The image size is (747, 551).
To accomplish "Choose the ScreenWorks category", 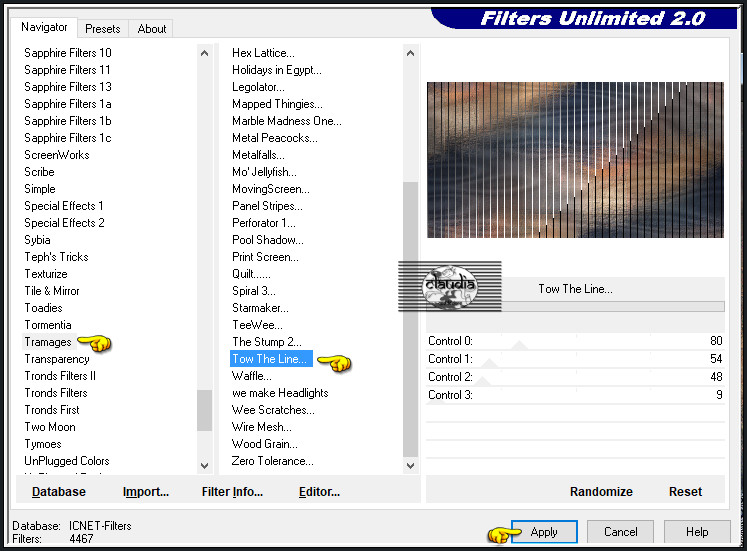I will click(x=57, y=155).
